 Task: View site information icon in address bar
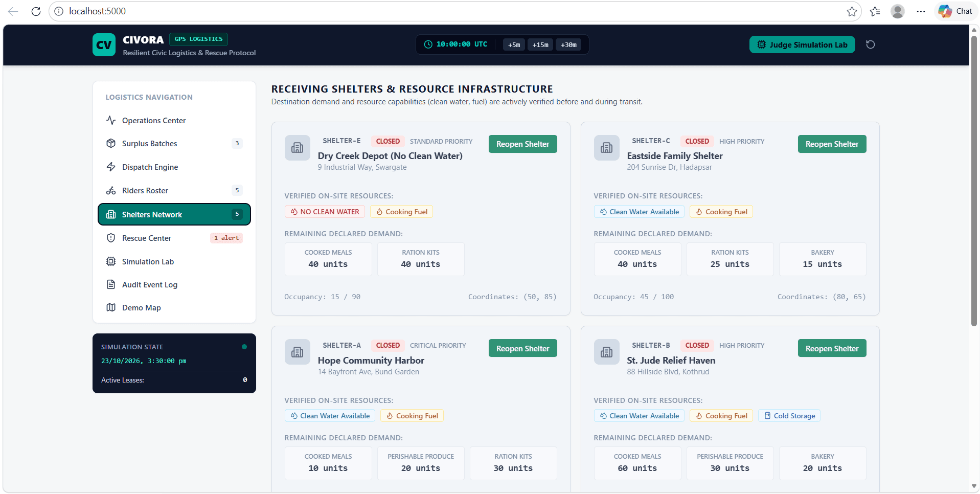tap(59, 11)
